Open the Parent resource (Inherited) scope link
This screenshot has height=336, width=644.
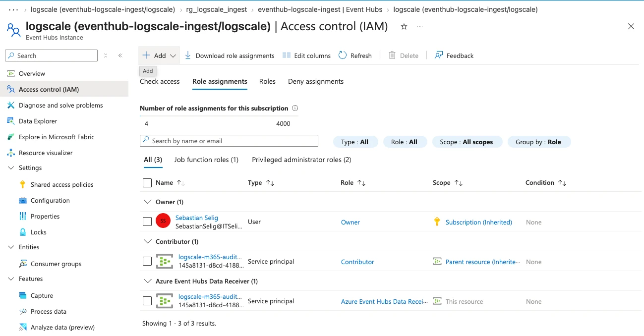tap(483, 262)
